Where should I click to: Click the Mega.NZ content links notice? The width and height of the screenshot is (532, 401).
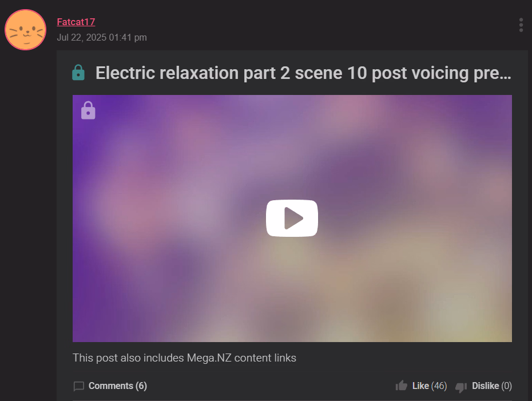click(184, 358)
